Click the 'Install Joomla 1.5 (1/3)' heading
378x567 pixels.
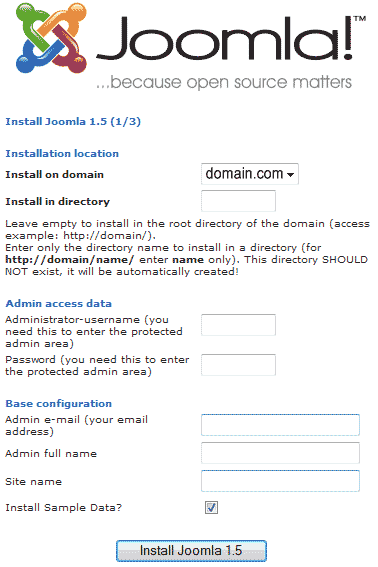point(73,122)
